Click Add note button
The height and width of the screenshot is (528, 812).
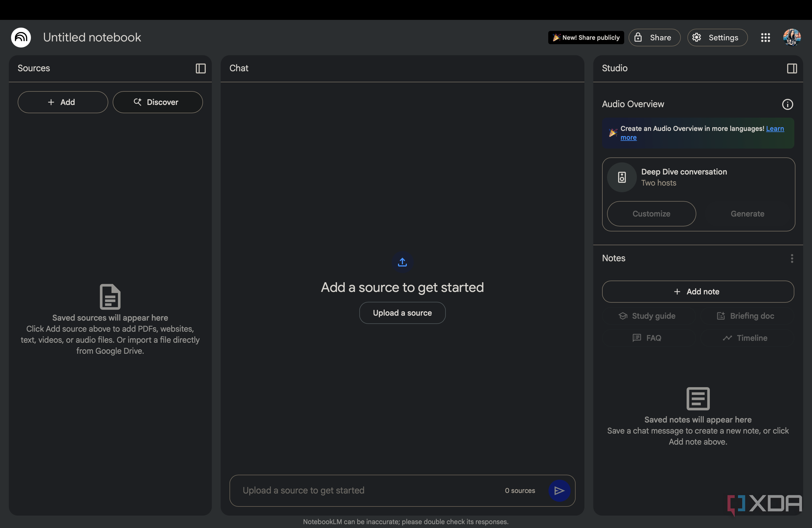point(698,292)
